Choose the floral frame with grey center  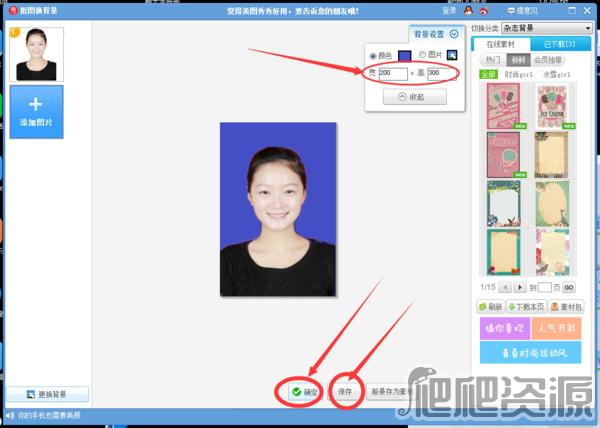click(x=504, y=204)
